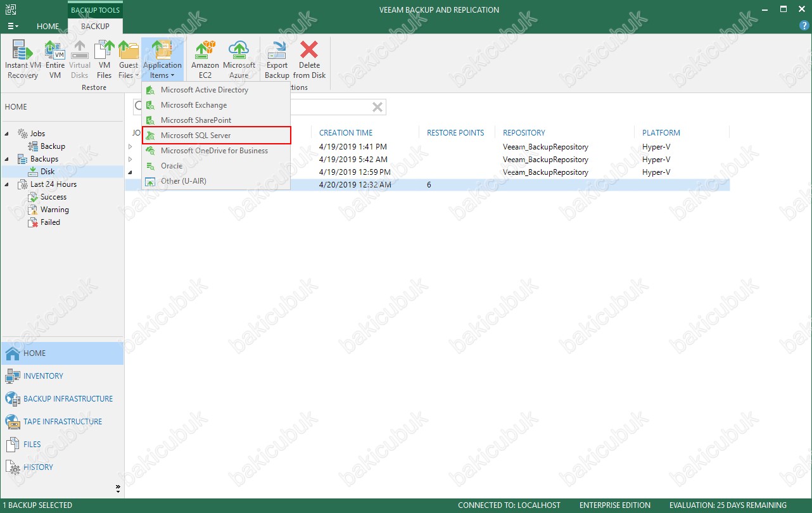Select row created 4/20/2019 12:32 AM
The image size is (812, 513).
point(427,185)
